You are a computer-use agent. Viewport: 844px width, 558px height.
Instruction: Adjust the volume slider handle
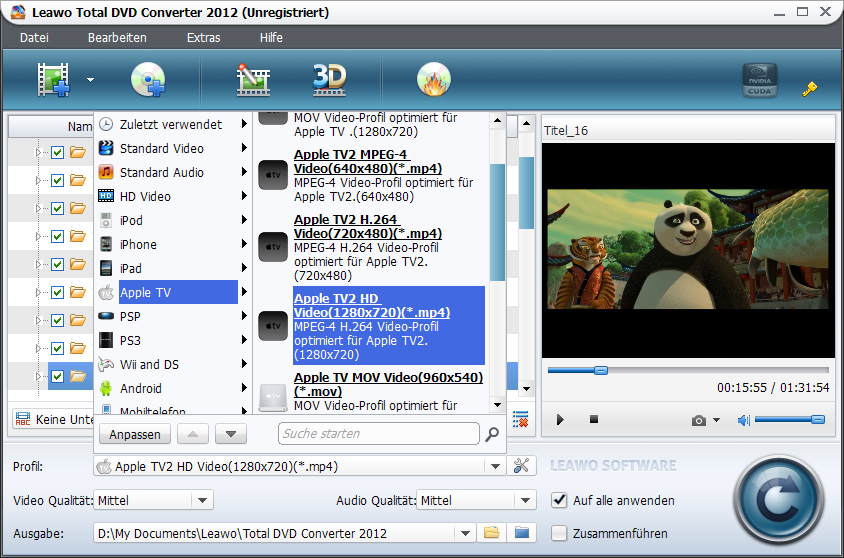818,420
